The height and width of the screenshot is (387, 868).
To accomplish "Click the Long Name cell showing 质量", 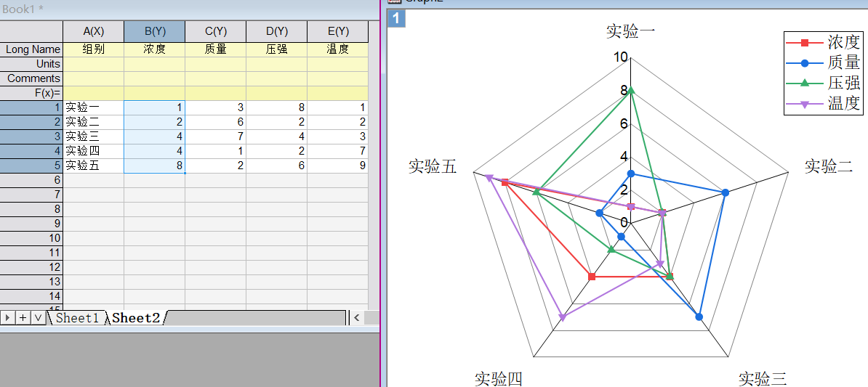I will click(x=215, y=49).
